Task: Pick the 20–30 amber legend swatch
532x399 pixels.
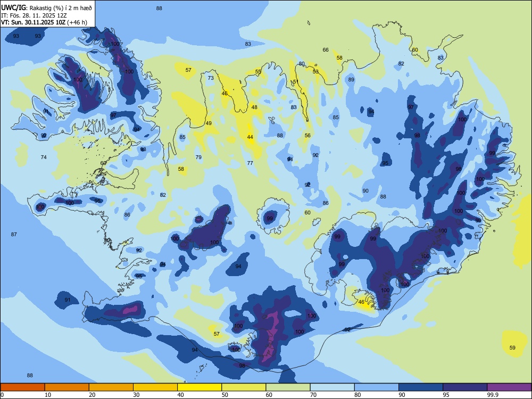Action: point(111,387)
